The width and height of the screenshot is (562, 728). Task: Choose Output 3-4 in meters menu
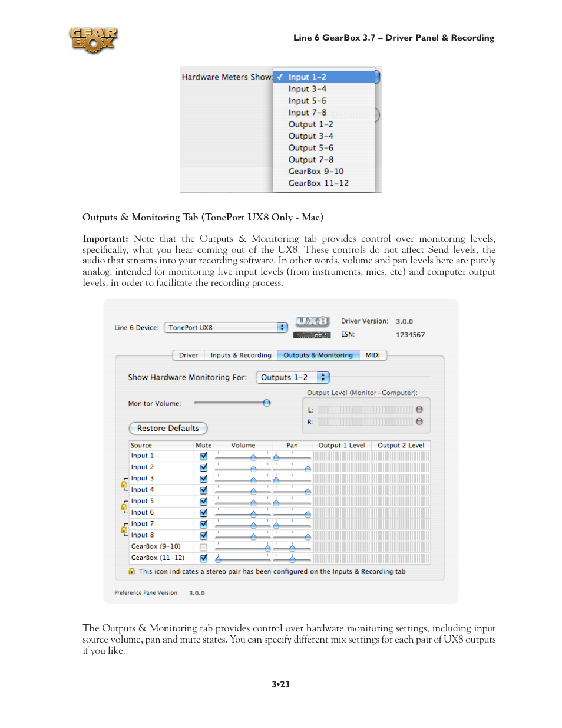pyautogui.click(x=324, y=136)
